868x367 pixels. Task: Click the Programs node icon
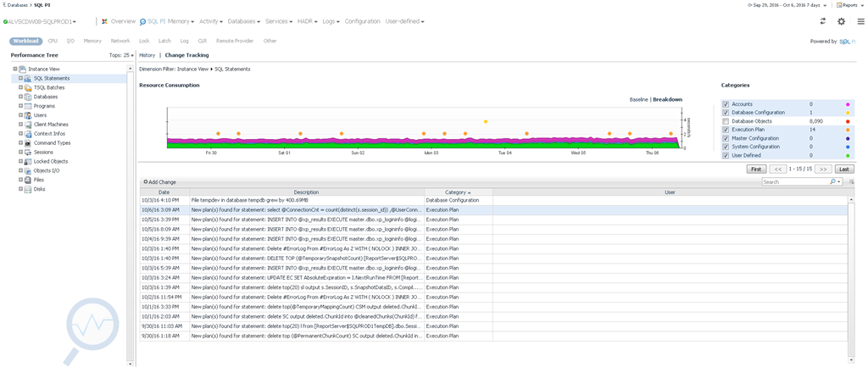(x=28, y=106)
